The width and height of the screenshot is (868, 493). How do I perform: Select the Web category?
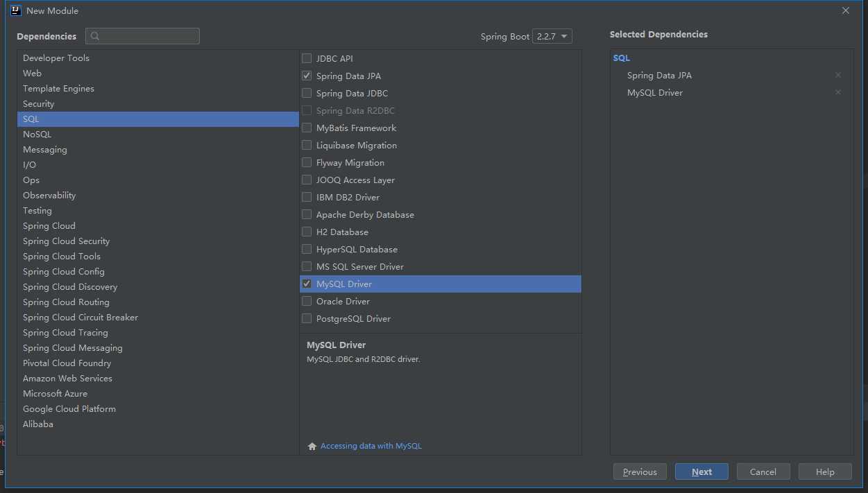click(x=158, y=73)
